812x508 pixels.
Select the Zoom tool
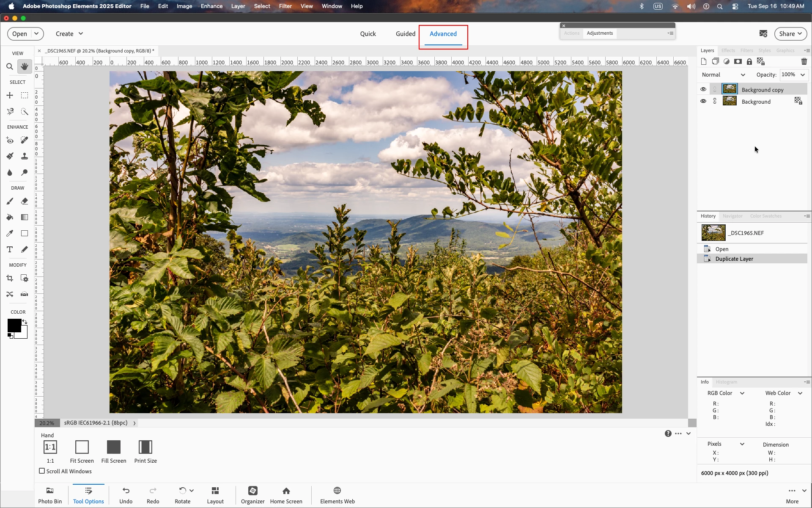coord(10,66)
